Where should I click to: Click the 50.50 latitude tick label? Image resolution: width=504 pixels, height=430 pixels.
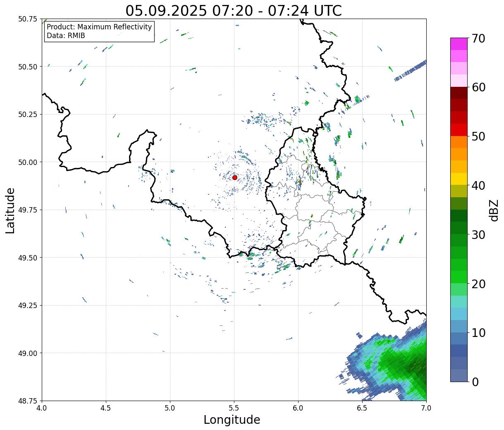coord(28,67)
